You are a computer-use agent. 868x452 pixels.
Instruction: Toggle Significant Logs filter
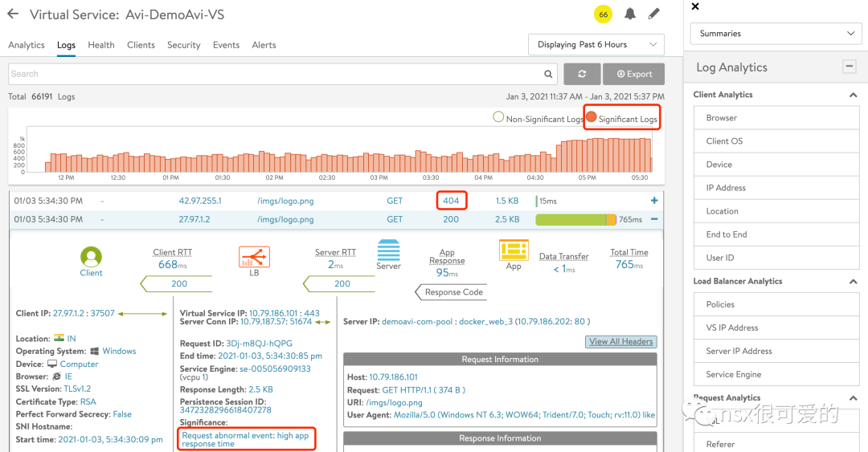point(622,118)
